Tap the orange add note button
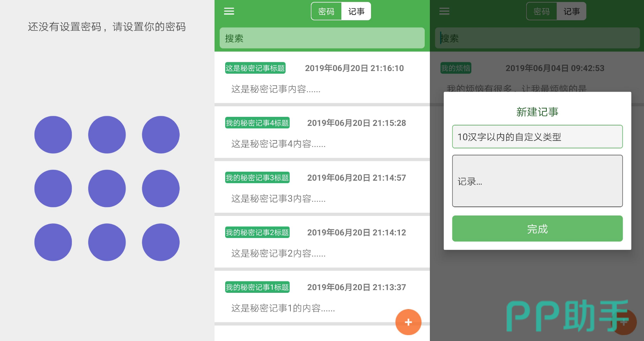The height and width of the screenshot is (341, 644). point(408,322)
